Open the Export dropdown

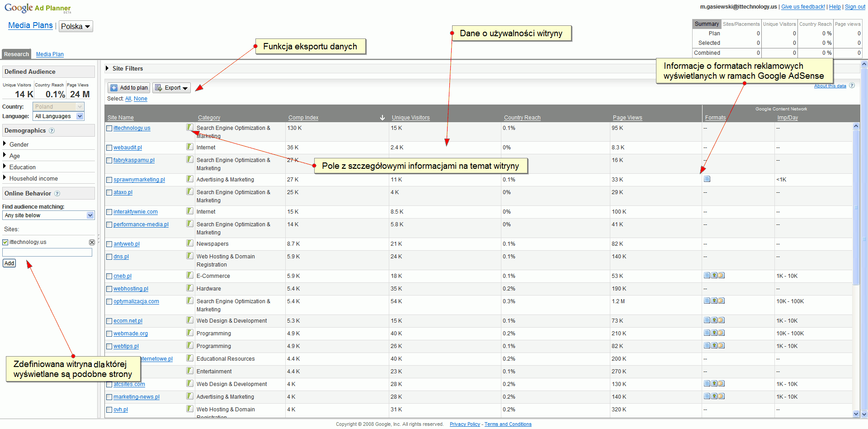pyautogui.click(x=171, y=88)
